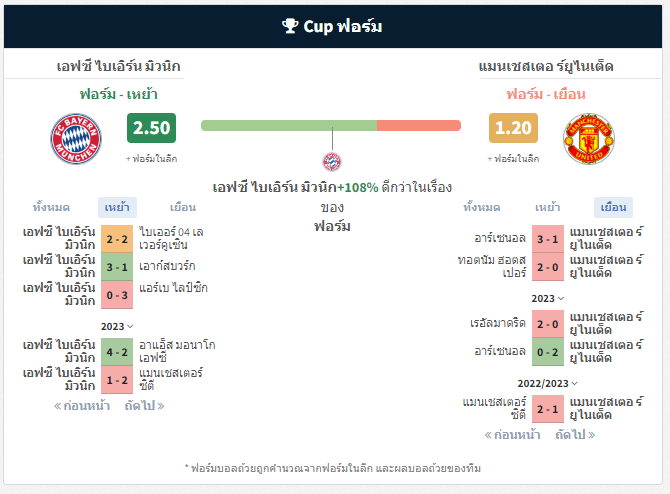The width and height of the screenshot is (670, 494).
Task: Select เยือน tab under Manchester United form
Action: coord(613,208)
